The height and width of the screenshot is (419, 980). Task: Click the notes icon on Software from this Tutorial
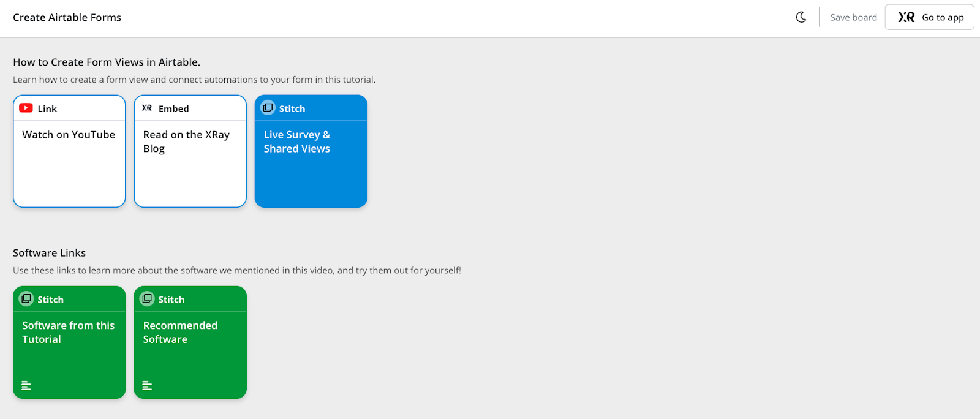[26, 385]
